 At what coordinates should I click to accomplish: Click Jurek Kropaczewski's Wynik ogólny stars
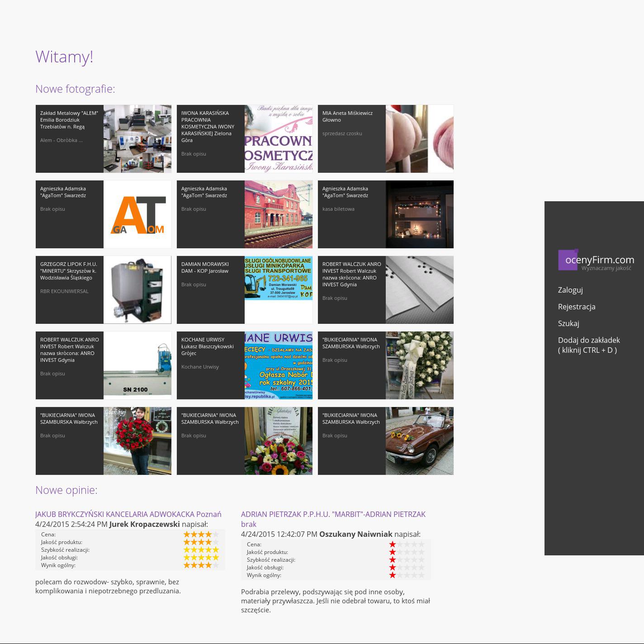201,565
